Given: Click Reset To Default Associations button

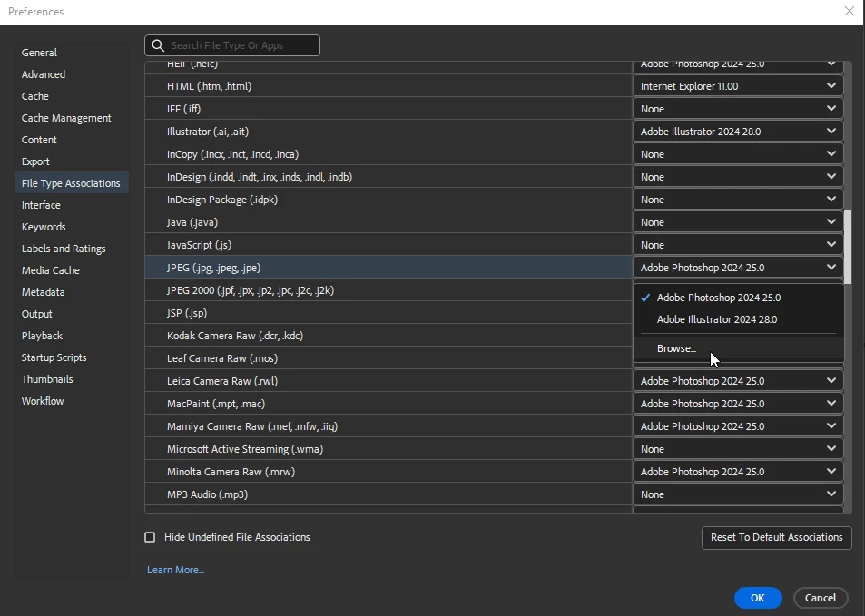Looking at the screenshot, I should coord(776,537).
